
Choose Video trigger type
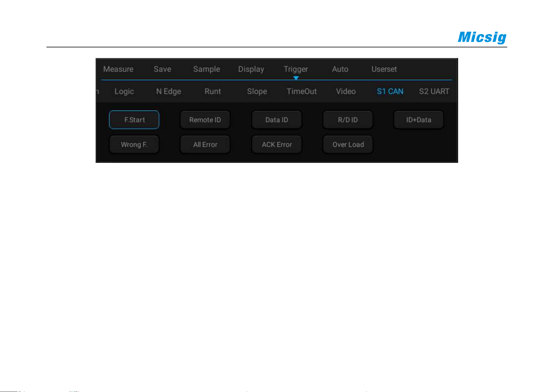pyautogui.click(x=346, y=91)
